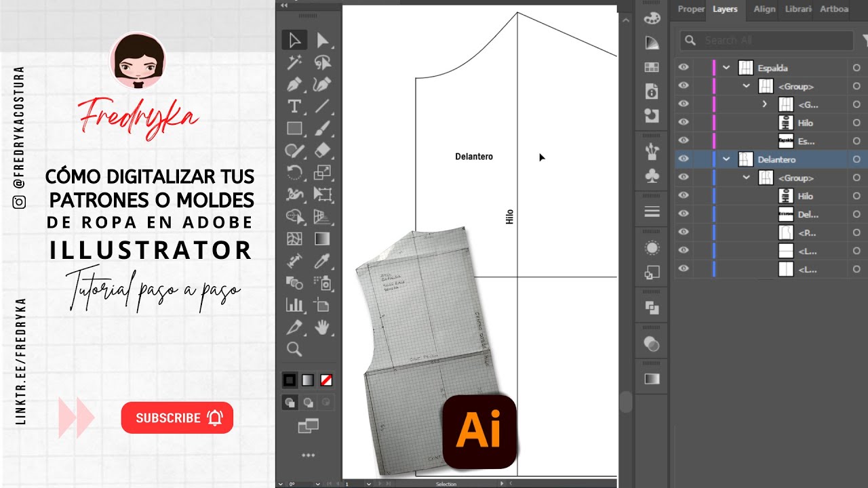This screenshot has height=488, width=868.
Task: Collapse the <Group> under Espalda
Action: [x=747, y=86]
